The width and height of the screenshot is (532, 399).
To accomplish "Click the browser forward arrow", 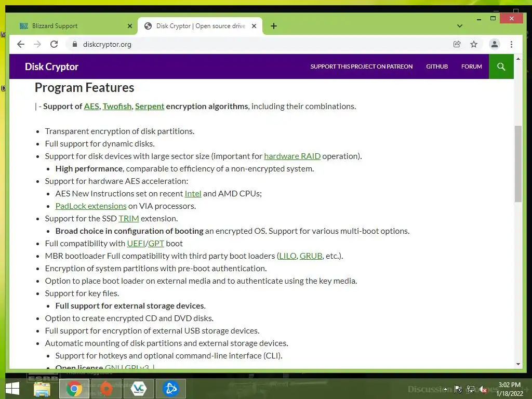I will click(37, 44).
